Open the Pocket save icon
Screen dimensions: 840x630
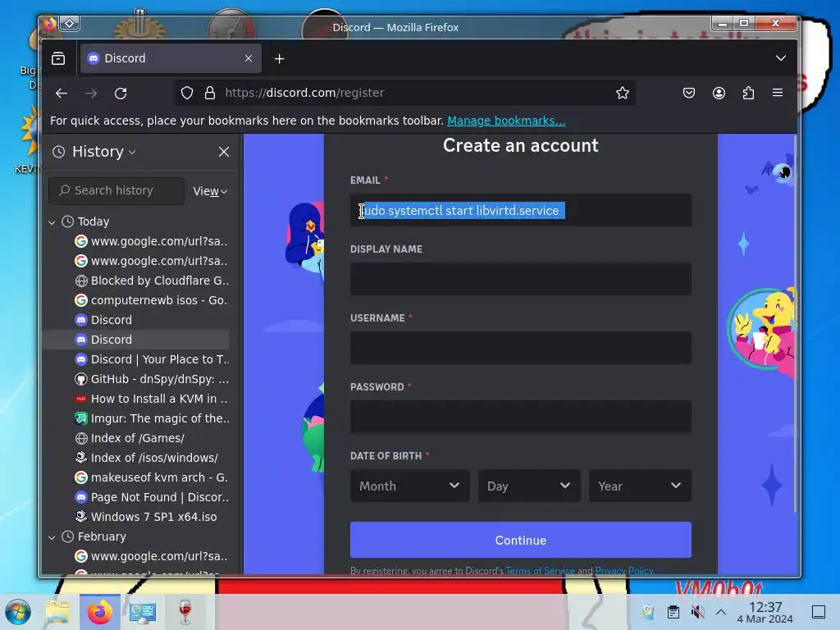[689, 94]
